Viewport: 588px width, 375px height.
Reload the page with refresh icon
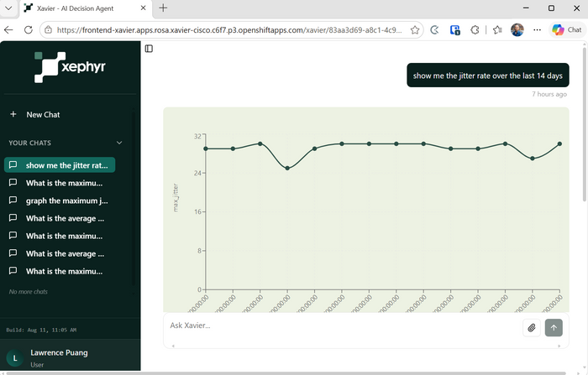pyautogui.click(x=28, y=30)
